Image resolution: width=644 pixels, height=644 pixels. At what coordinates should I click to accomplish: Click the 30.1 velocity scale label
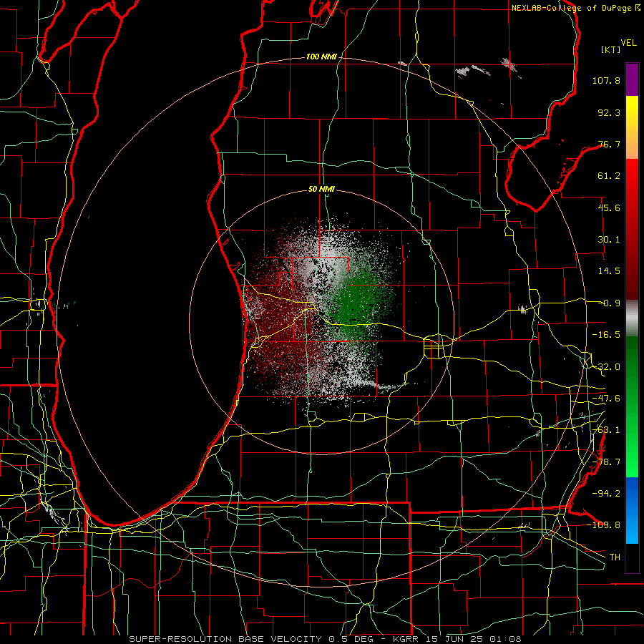coord(609,240)
